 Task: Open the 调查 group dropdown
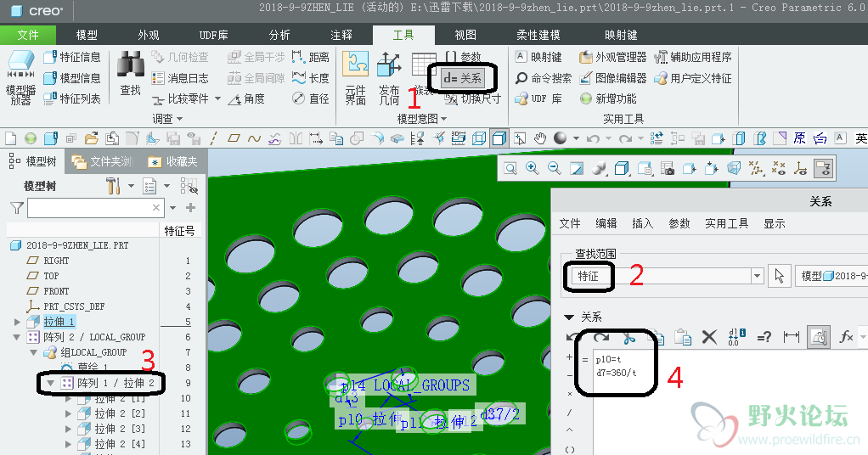tap(167, 119)
